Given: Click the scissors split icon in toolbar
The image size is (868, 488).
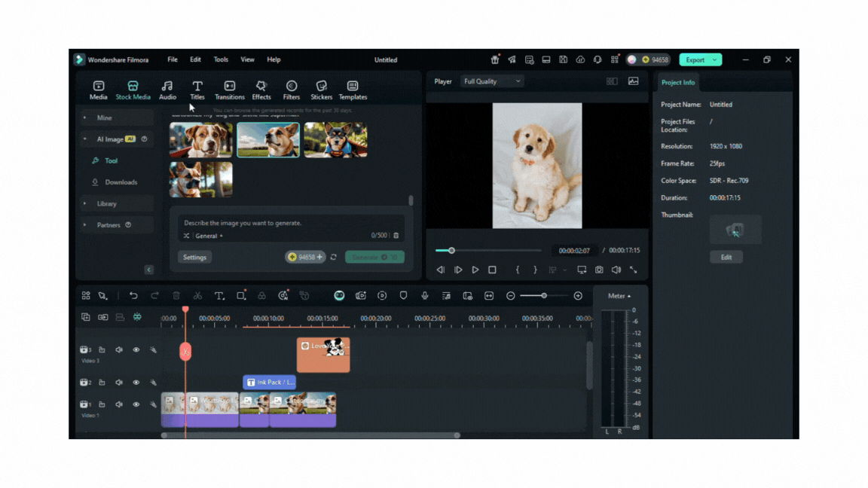Looking at the screenshot, I should pyautogui.click(x=197, y=296).
